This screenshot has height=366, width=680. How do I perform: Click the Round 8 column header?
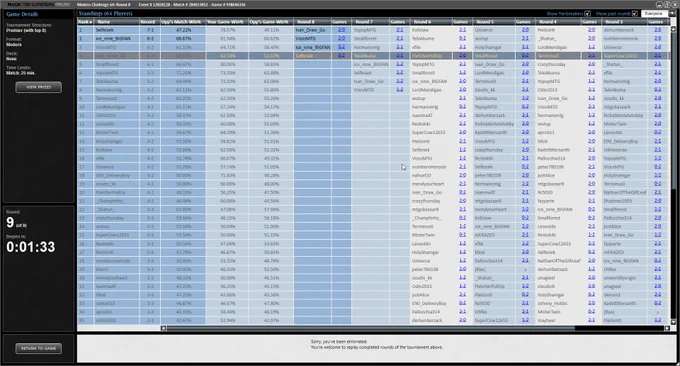click(x=312, y=22)
